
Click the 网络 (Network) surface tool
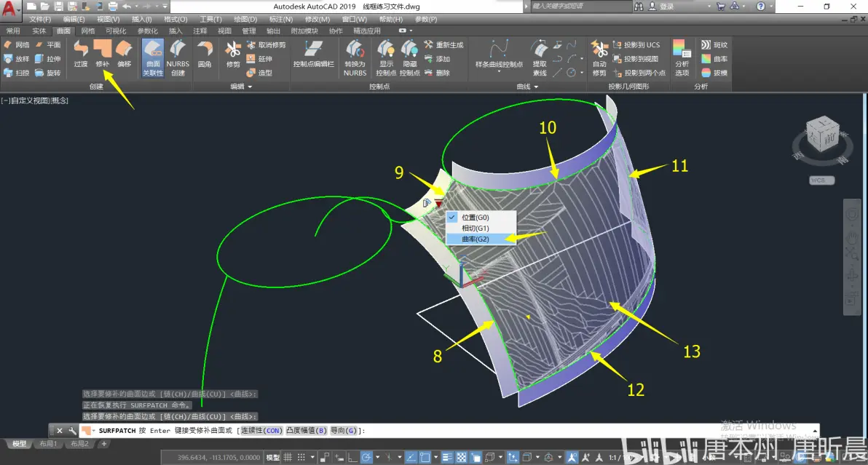pos(17,45)
